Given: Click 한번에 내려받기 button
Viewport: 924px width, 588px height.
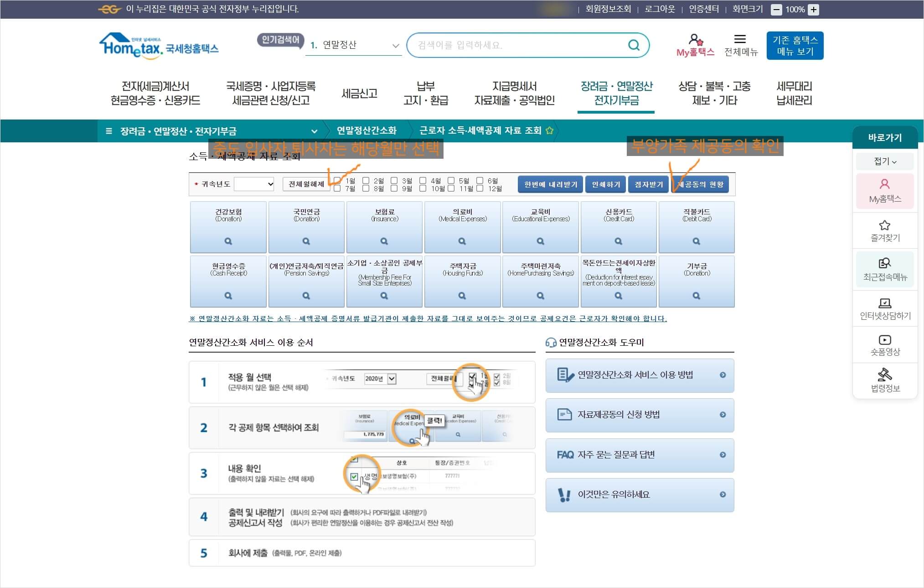Looking at the screenshot, I should pyautogui.click(x=550, y=184).
